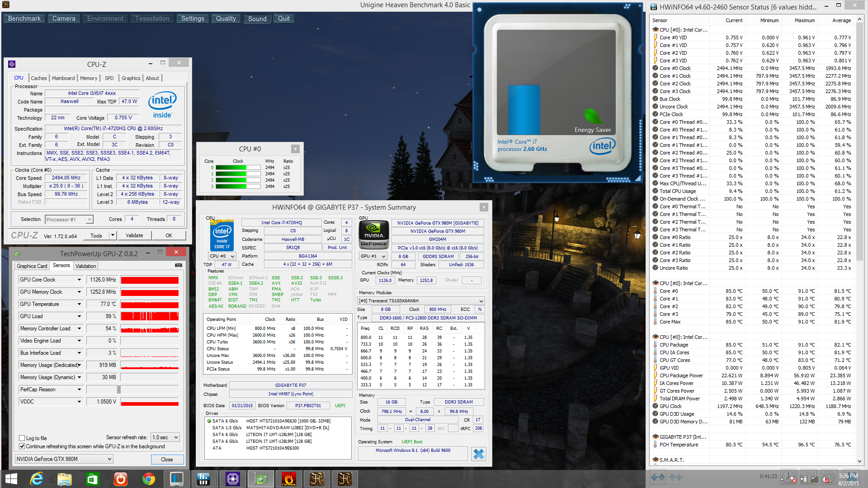Click the expand columns arrows icon in HWiNFO
The width and height of the screenshot is (868, 488).
pos(658,477)
